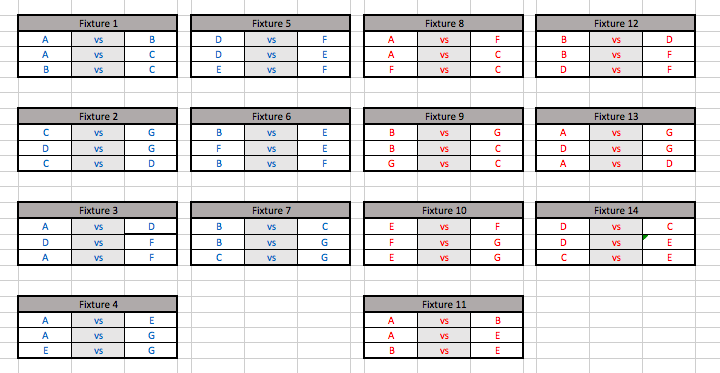
Task: Select the Fixture 2 header cell
Action: (x=97, y=117)
